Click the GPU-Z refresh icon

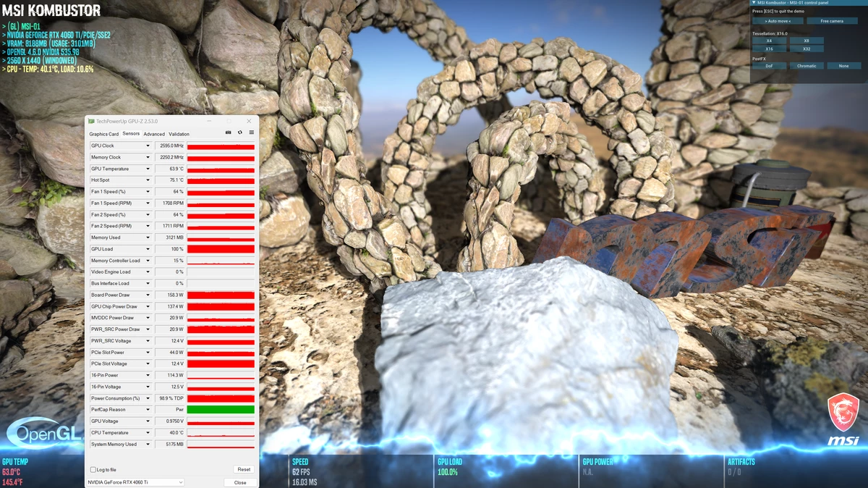tap(239, 132)
